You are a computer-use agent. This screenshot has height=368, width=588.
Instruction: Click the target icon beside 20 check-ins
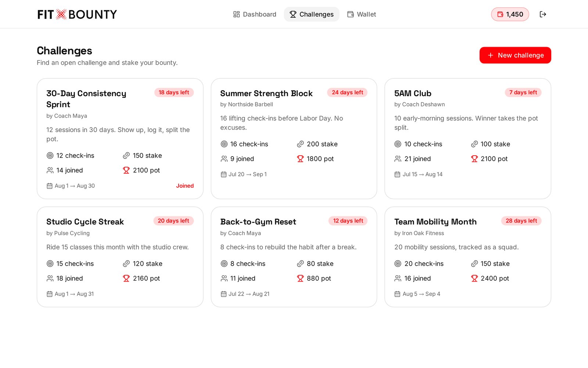[398, 264]
